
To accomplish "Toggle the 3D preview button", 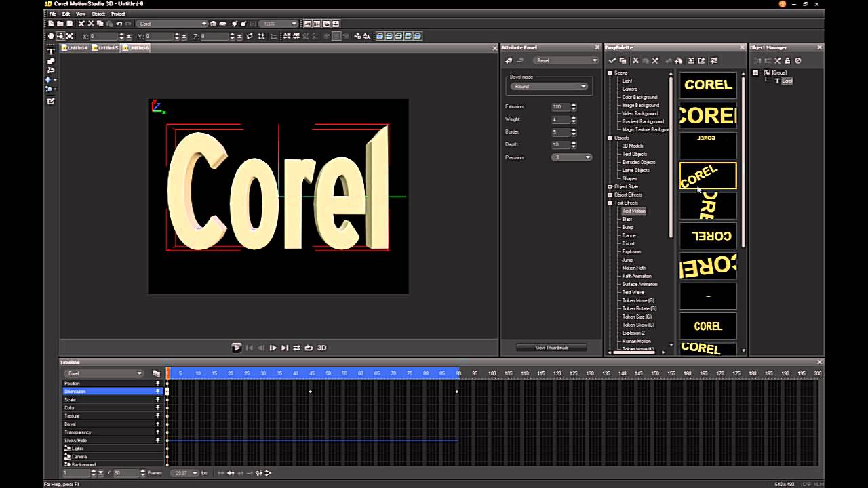I will [322, 348].
